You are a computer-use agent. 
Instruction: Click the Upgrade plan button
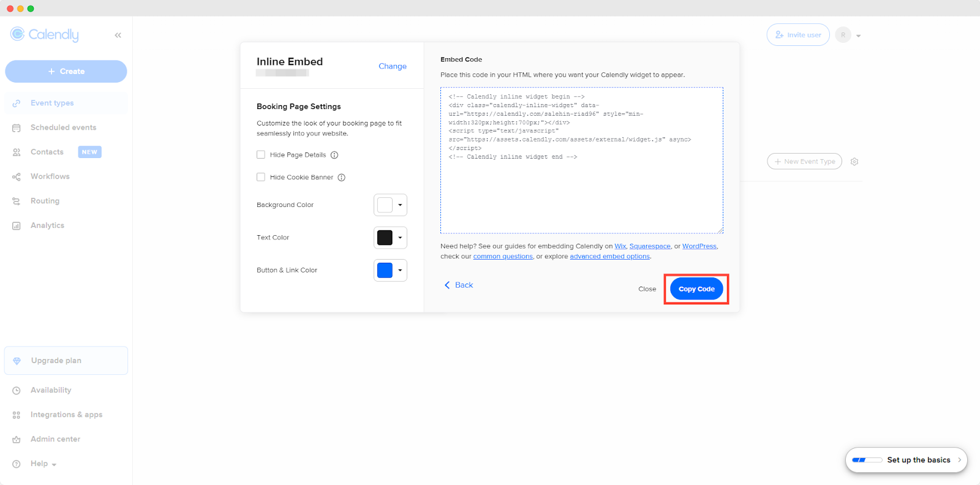coord(66,361)
